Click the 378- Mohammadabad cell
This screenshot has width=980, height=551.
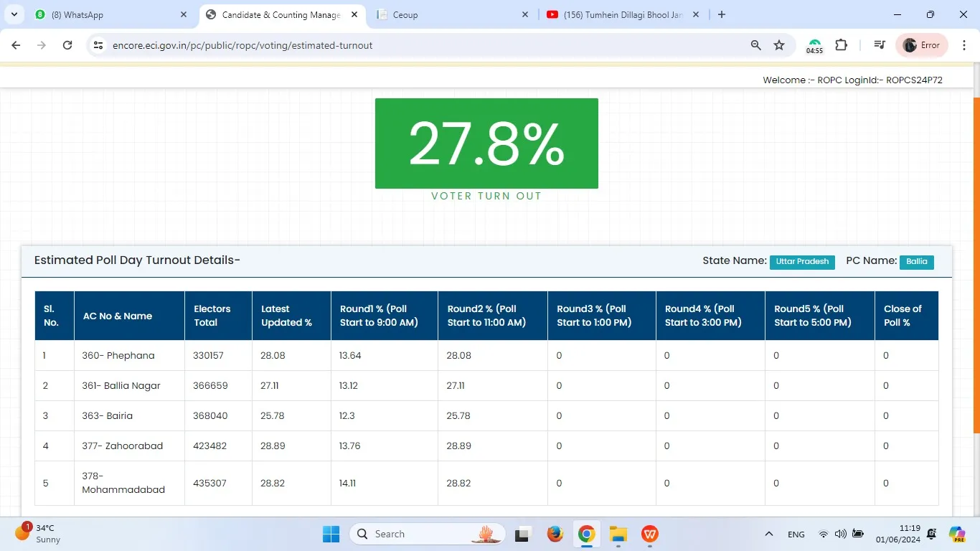click(x=129, y=483)
